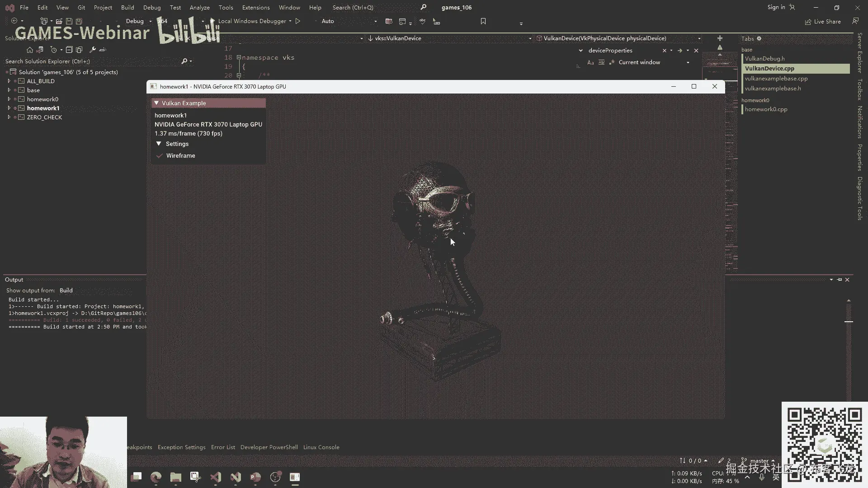Viewport: 868px width, 488px height.
Task: Click the Collapse All icon in Solution Explorer
Action: click(69, 50)
